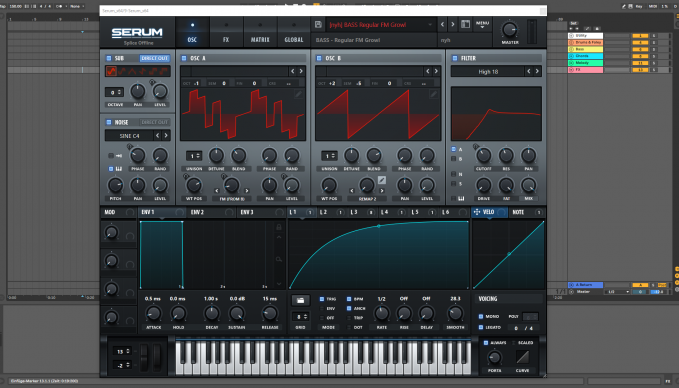Toggle the portamento ALWAYS checkbox

[x=486, y=343]
